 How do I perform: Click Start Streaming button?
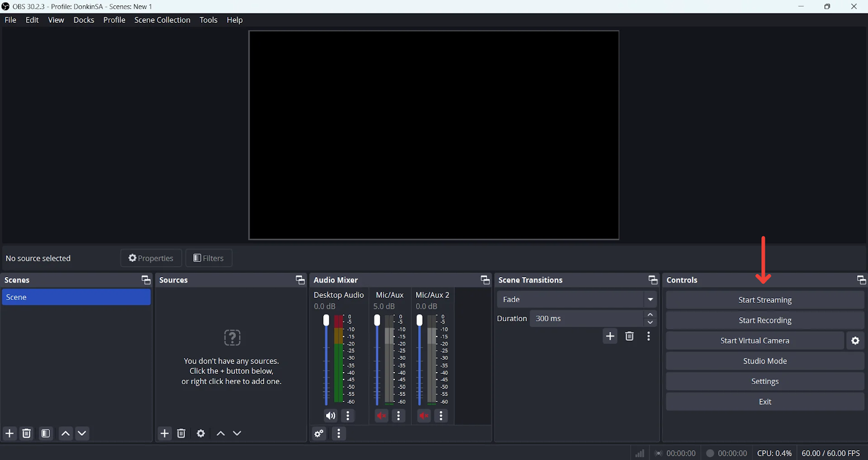[765, 300]
